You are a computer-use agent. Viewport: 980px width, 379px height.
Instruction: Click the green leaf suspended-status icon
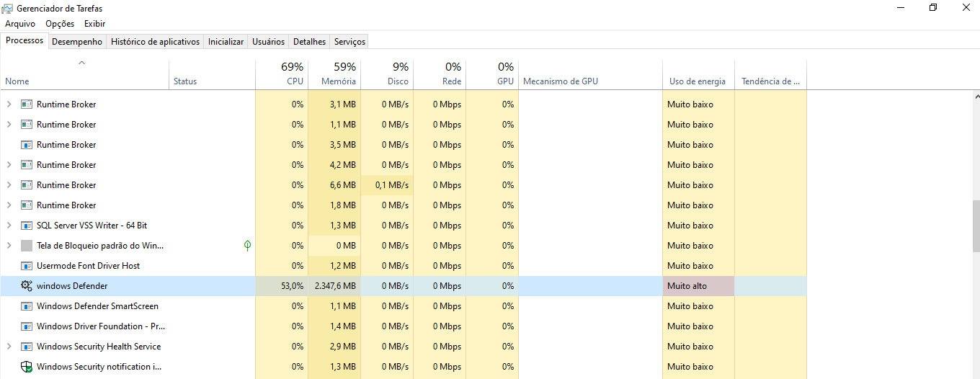tap(247, 246)
